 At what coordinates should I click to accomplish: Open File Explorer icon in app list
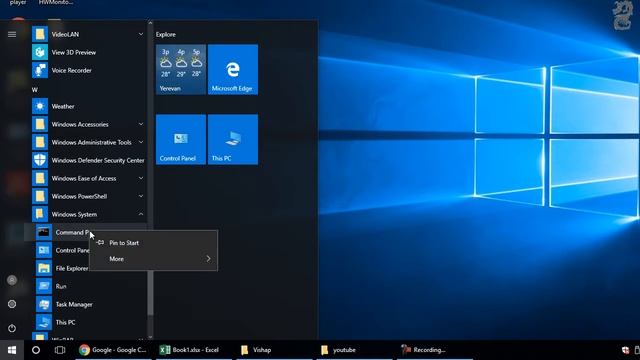(x=44, y=268)
